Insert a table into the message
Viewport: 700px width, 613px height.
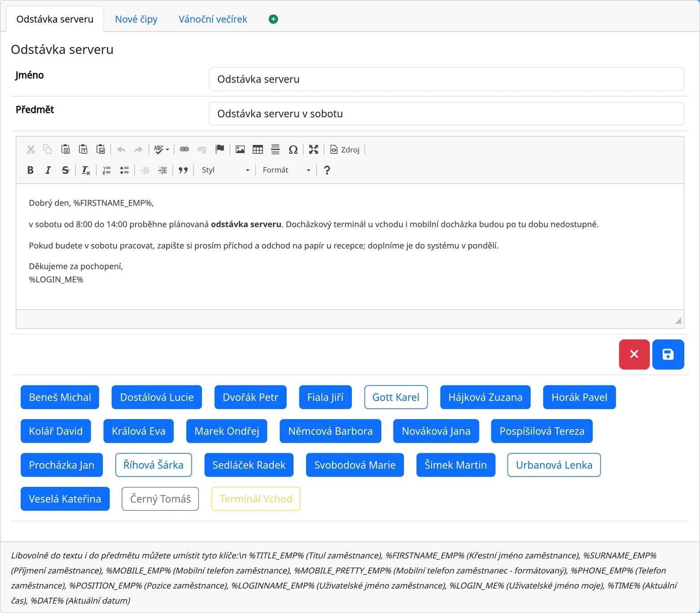258,149
